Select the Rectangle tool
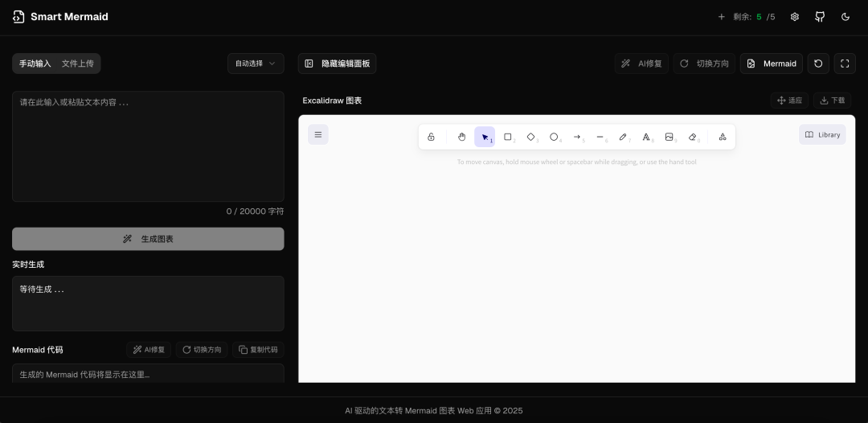The image size is (868, 423). point(508,137)
